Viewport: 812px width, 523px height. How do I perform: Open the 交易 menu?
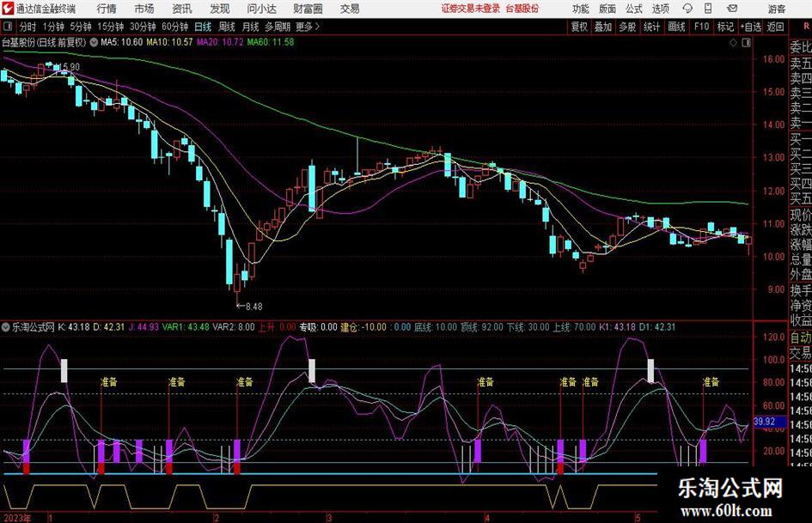click(x=350, y=9)
